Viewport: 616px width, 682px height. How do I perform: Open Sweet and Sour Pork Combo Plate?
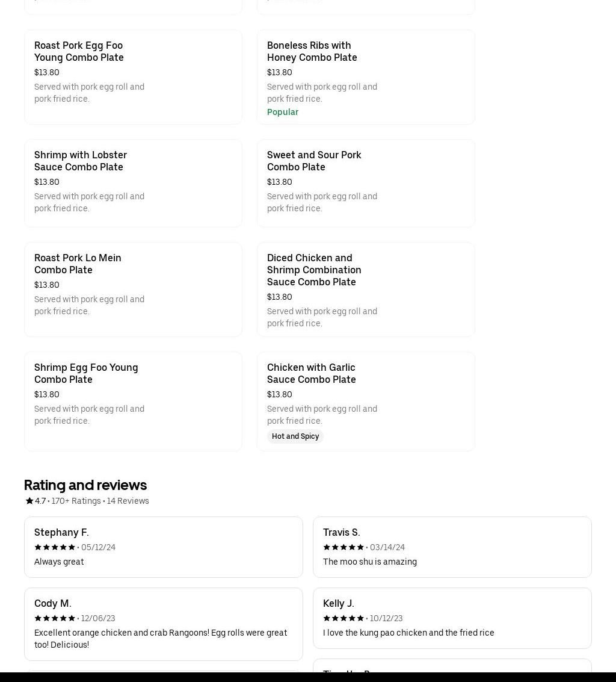[x=366, y=183]
